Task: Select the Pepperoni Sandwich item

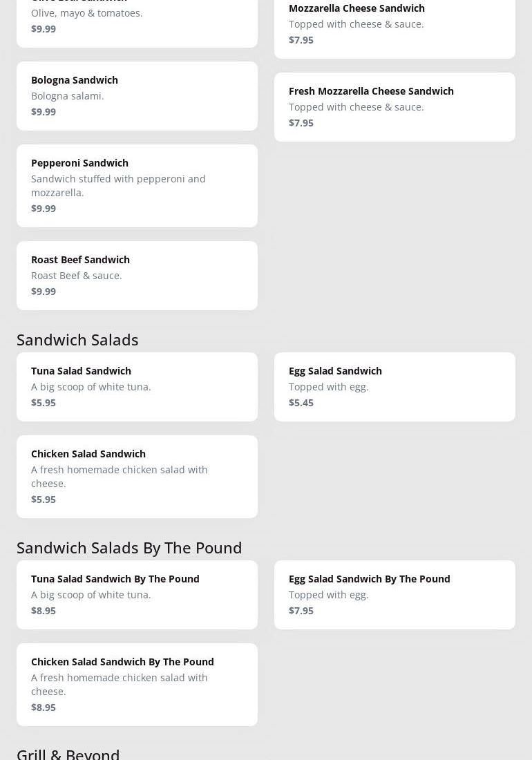Action: (x=79, y=163)
